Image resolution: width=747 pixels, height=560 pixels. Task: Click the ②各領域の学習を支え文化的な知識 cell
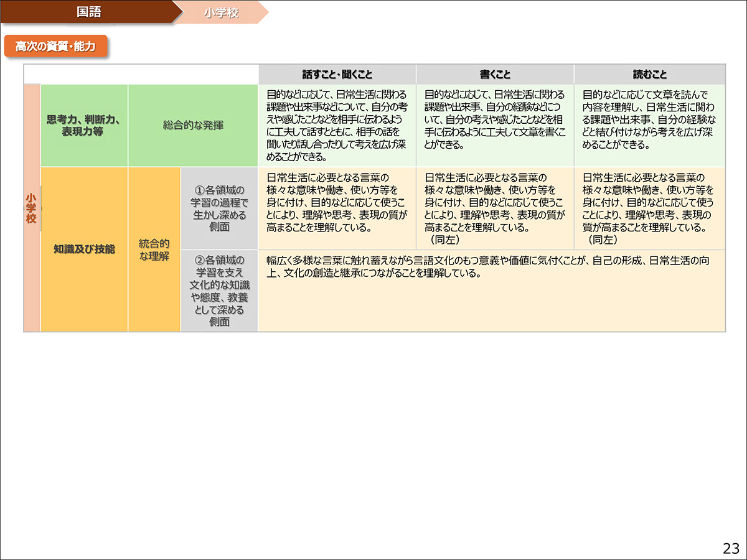tap(219, 291)
